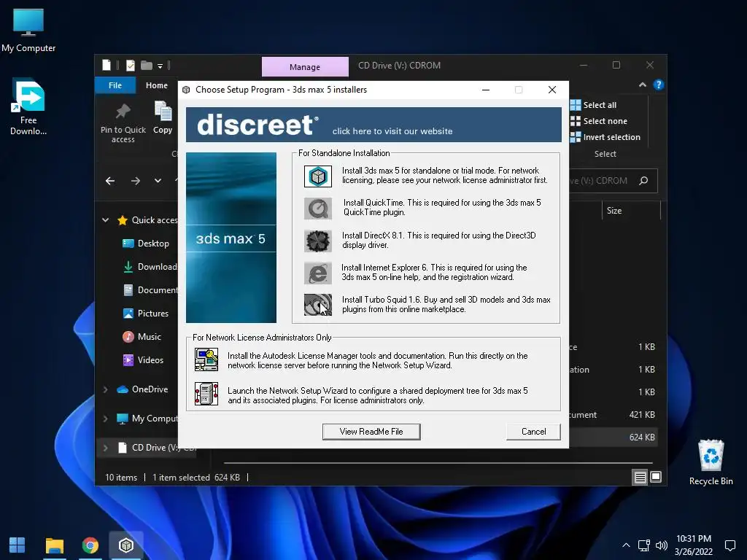Image resolution: width=747 pixels, height=560 pixels.
Task: Select the 421 KB file row
Action: click(x=613, y=415)
